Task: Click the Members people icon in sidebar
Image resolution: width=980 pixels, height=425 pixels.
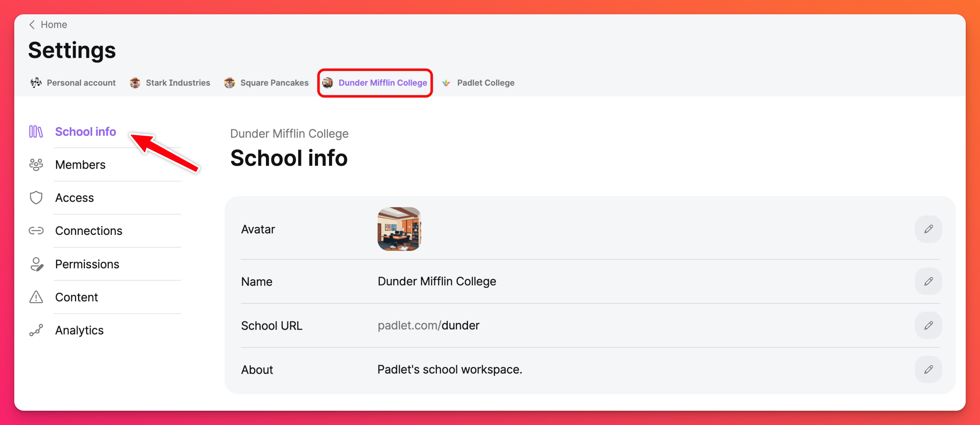Action: point(36,165)
